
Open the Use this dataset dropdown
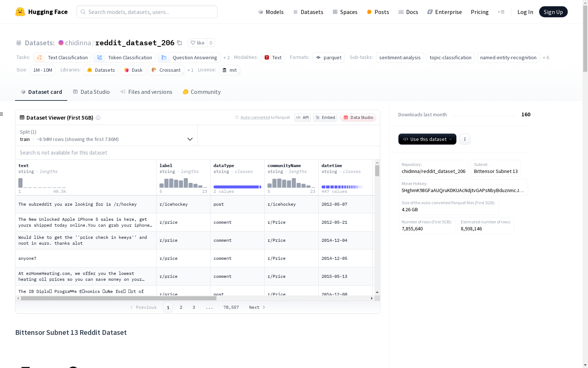427,139
